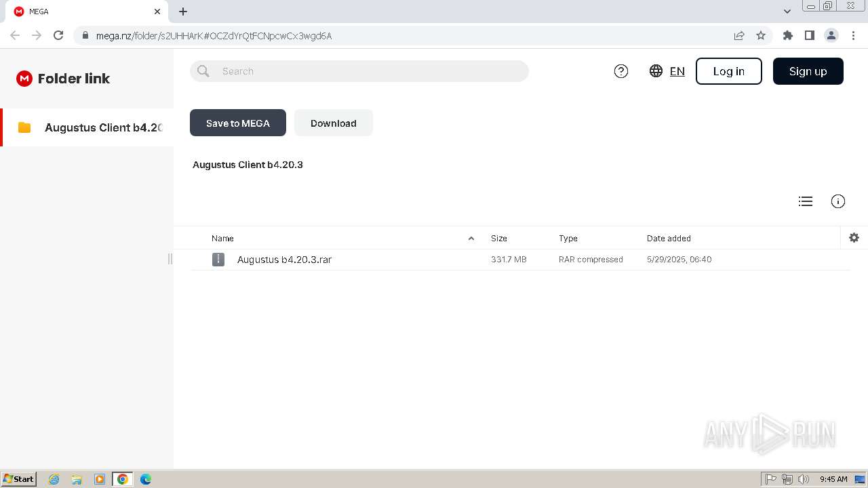Click the MEGA logo icon

24,79
